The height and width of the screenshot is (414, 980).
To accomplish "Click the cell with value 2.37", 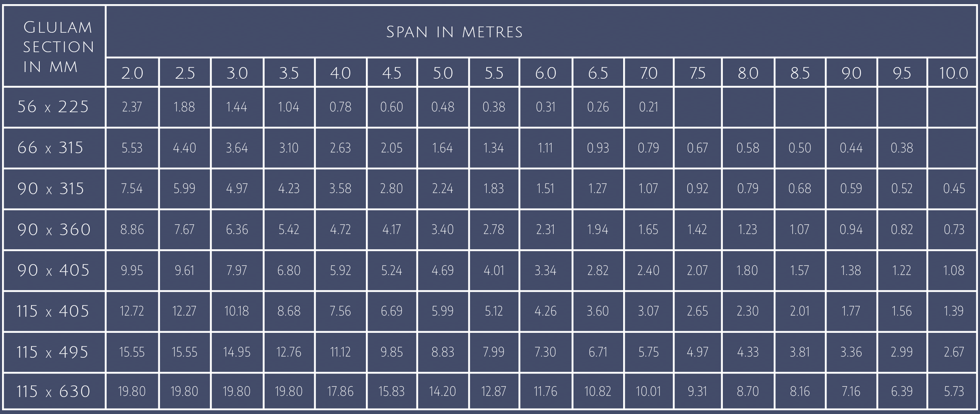I will 132,107.
